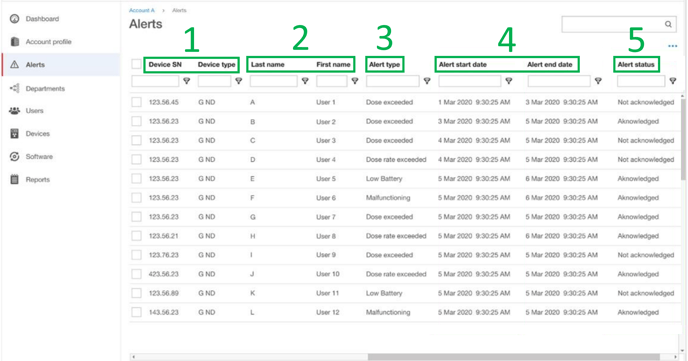The height and width of the screenshot is (361, 688).
Task: Click the Software sync icon
Action: 14,157
